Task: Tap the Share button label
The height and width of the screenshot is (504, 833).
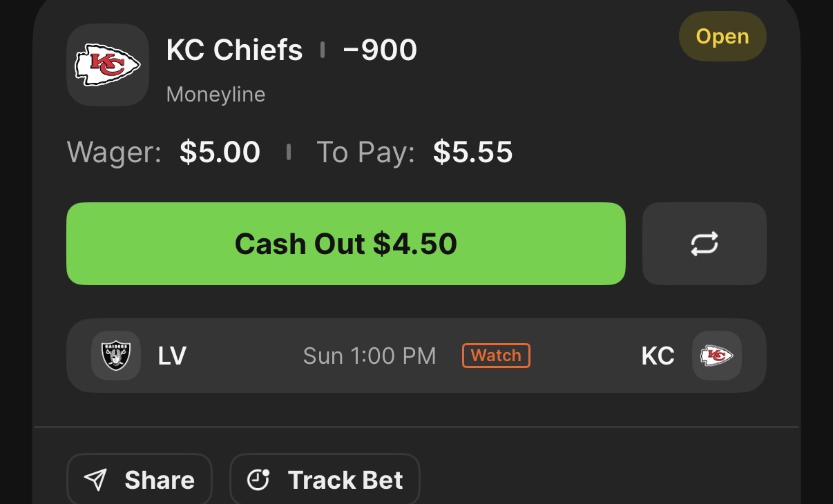Action: pos(160,480)
